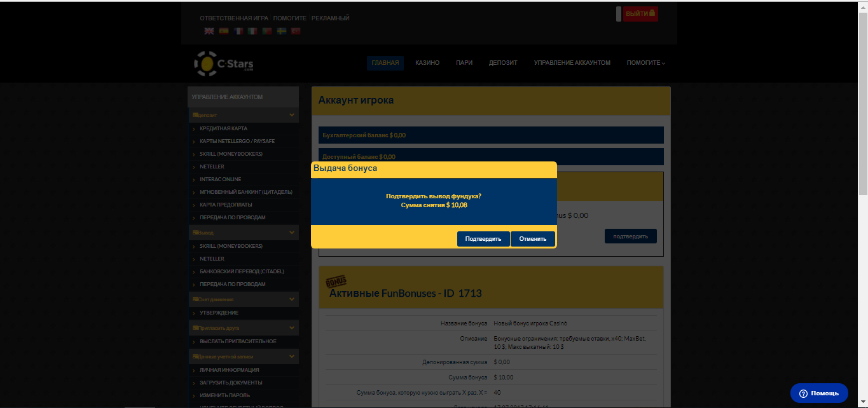Confirm withdrawal with Подтвердить in dialog
This screenshot has width=868, height=408.
coord(483,239)
